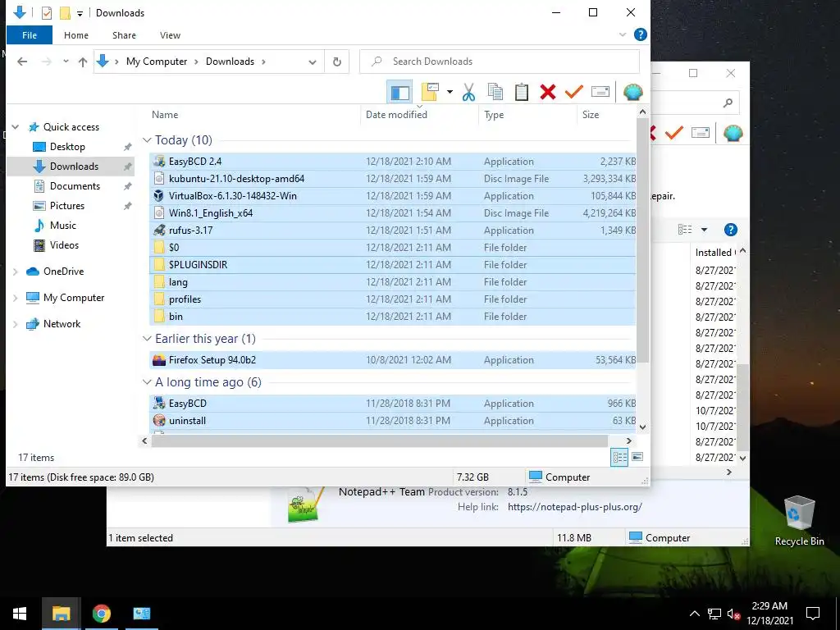The height and width of the screenshot is (630, 840).
Task: Click the orange checkmark Properties icon
Action: [x=573, y=92]
